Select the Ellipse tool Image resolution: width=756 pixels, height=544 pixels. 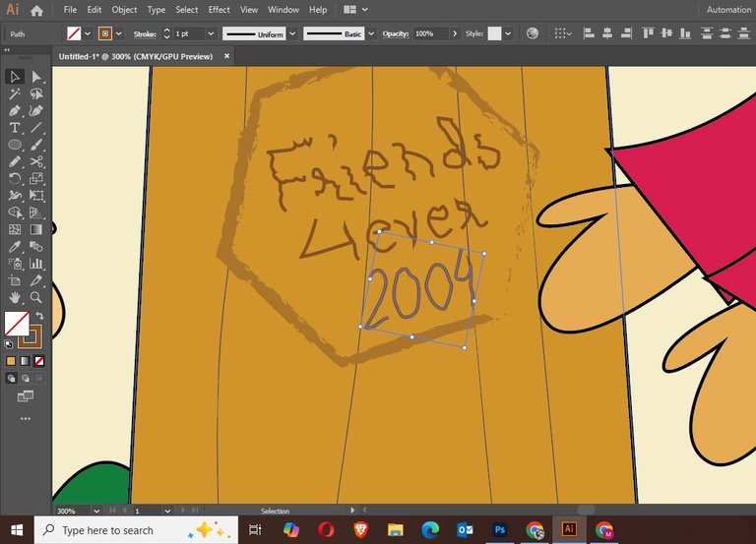(x=15, y=145)
